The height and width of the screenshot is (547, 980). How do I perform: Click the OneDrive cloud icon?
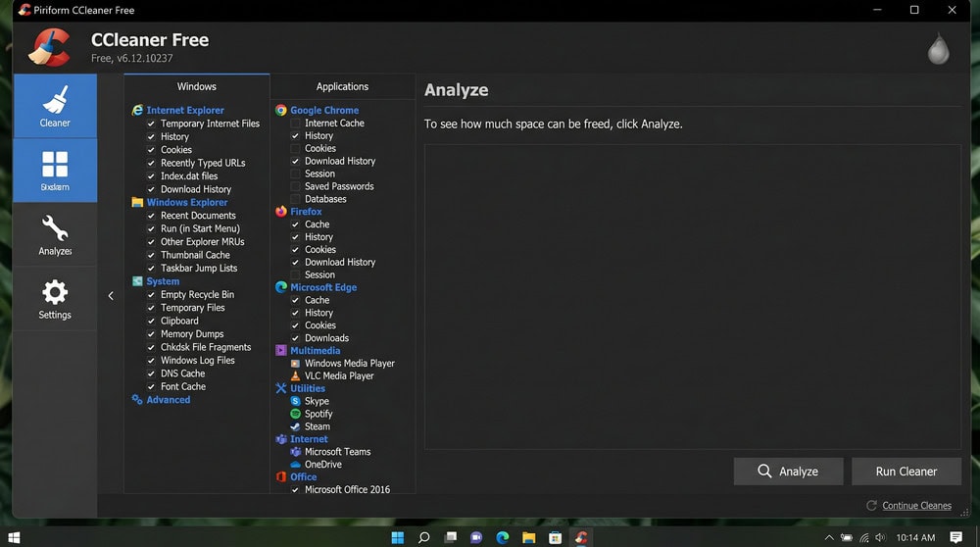[x=296, y=465]
